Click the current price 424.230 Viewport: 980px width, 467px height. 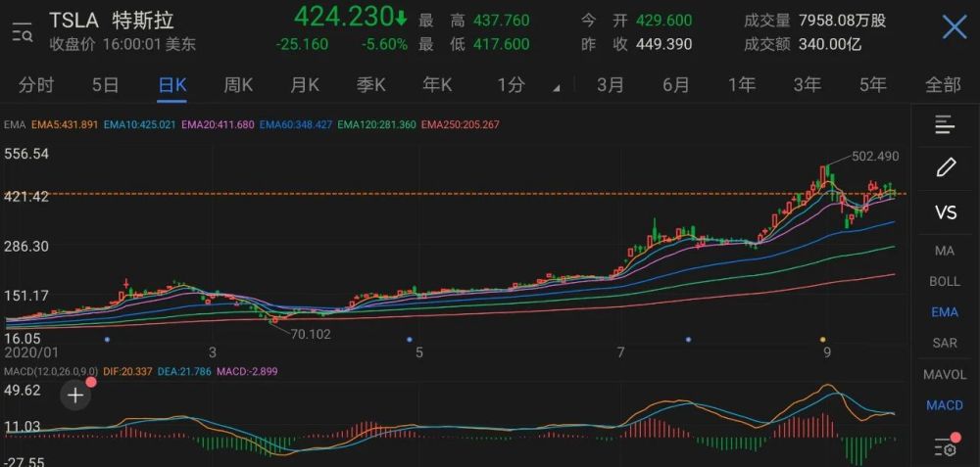coord(343,17)
